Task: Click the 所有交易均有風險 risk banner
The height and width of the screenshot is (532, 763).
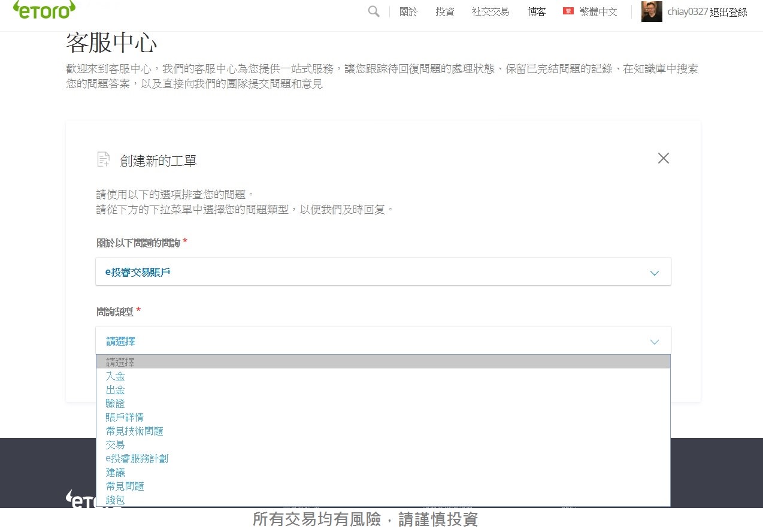Action: (x=365, y=519)
